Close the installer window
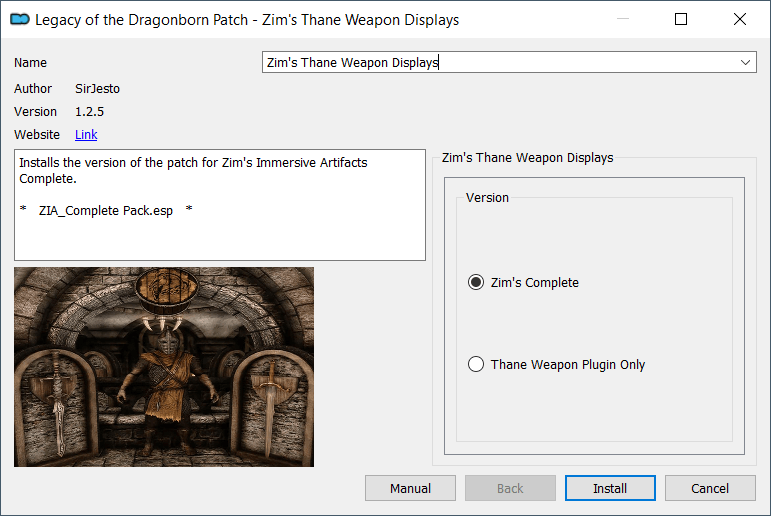Viewport: 771px width, 516px height. pos(740,19)
